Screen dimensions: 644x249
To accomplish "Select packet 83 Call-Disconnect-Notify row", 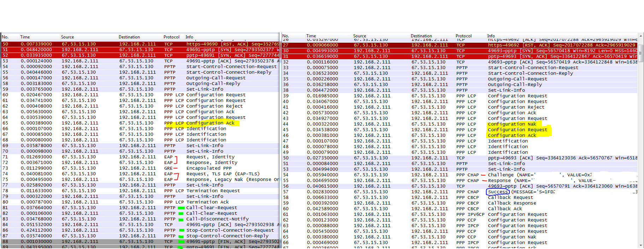I will click(140, 219).
